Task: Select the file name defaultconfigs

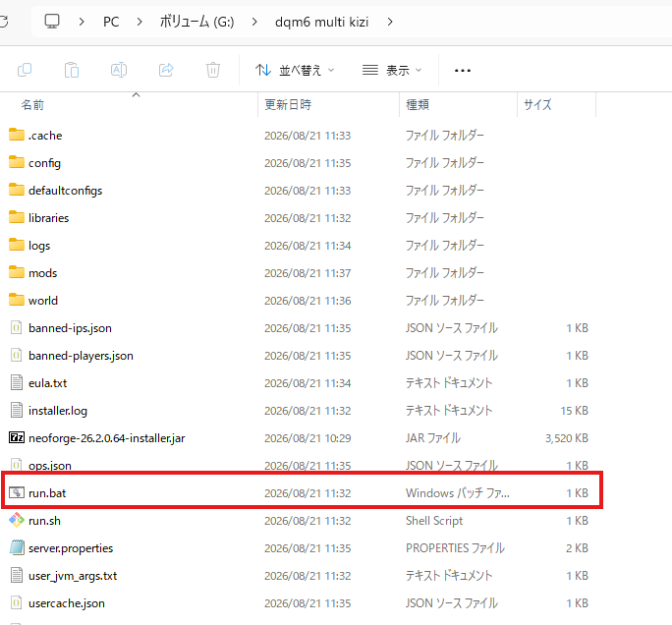Action: (66, 191)
